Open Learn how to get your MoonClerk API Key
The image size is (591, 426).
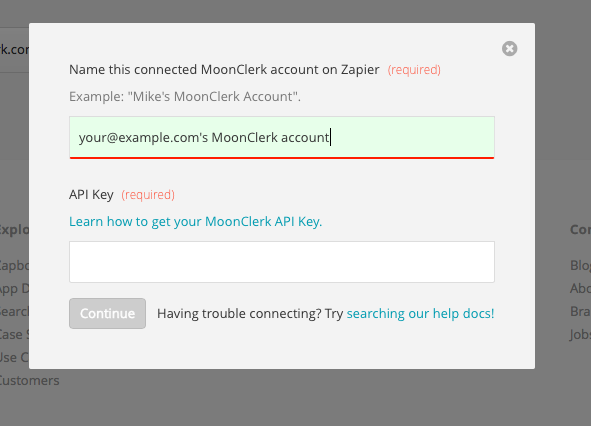tap(195, 221)
